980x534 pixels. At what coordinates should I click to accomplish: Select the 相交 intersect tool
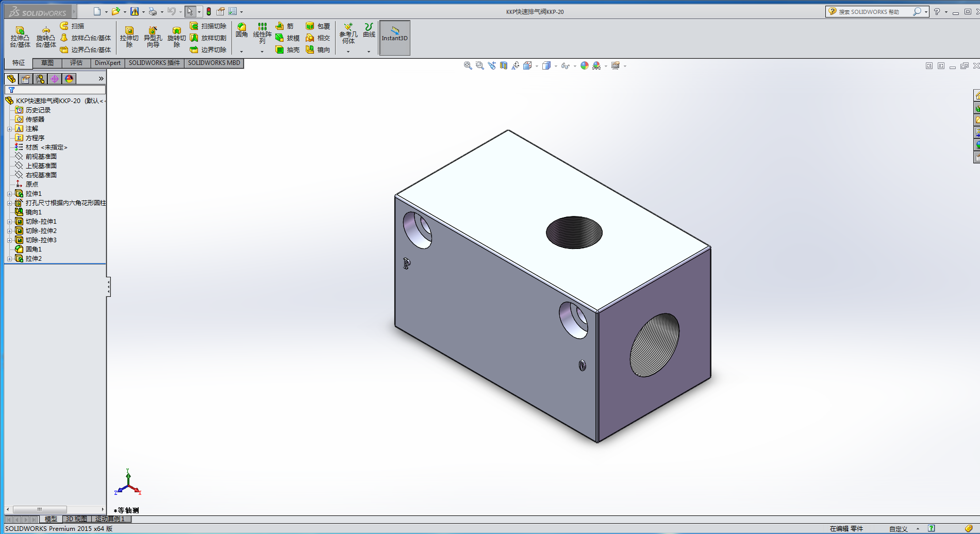pyautogui.click(x=318, y=38)
